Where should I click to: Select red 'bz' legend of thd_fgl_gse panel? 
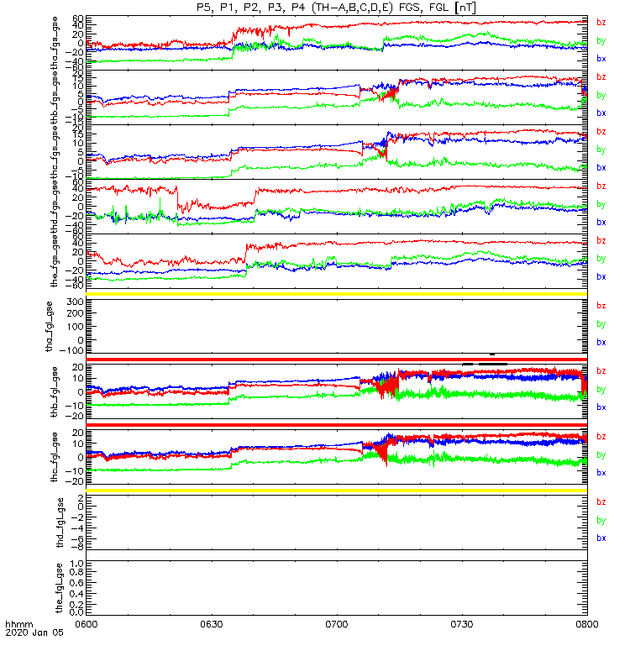pos(601,501)
